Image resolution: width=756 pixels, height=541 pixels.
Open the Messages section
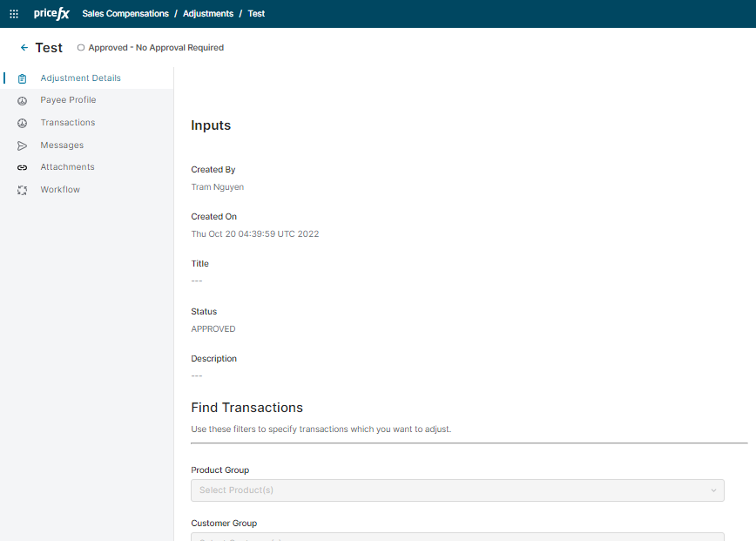pyautogui.click(x=62, y=145)
